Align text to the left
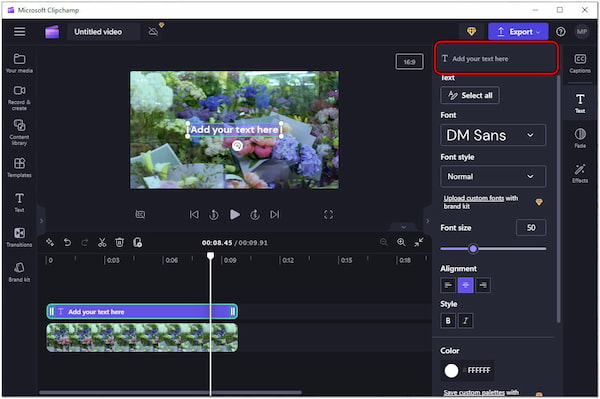600x399 pixels. (x=448, y=285)
